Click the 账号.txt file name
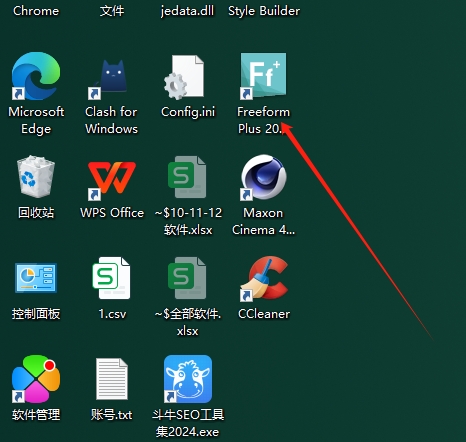 pyautogui.click(x=112, y=415)
